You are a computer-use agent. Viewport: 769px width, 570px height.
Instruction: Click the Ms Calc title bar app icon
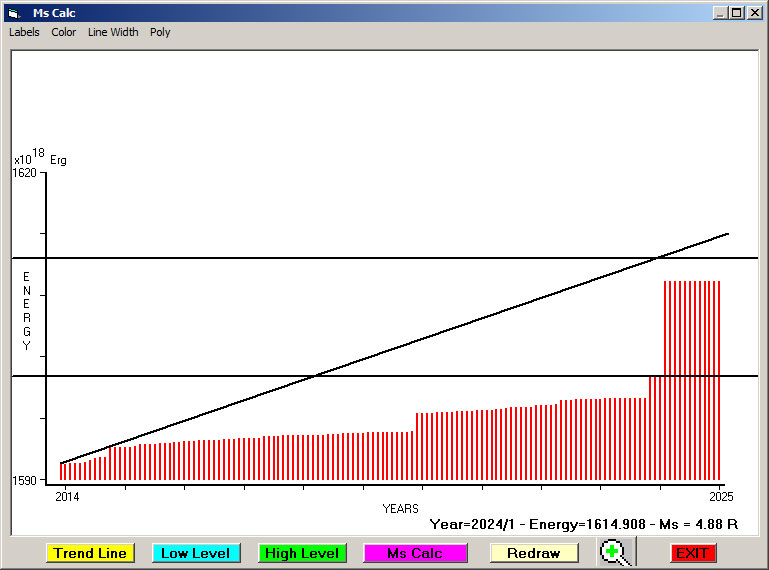[x=14, y=13]
